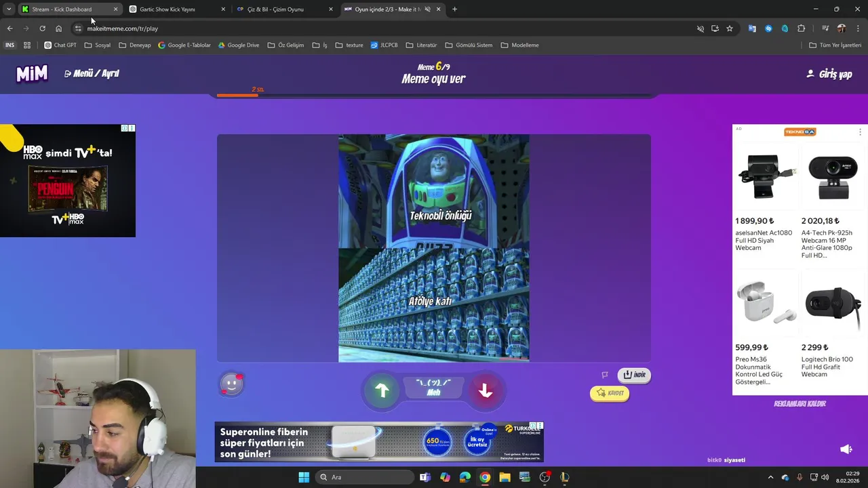Download meme using İndir button

click(x=634, y=375)
